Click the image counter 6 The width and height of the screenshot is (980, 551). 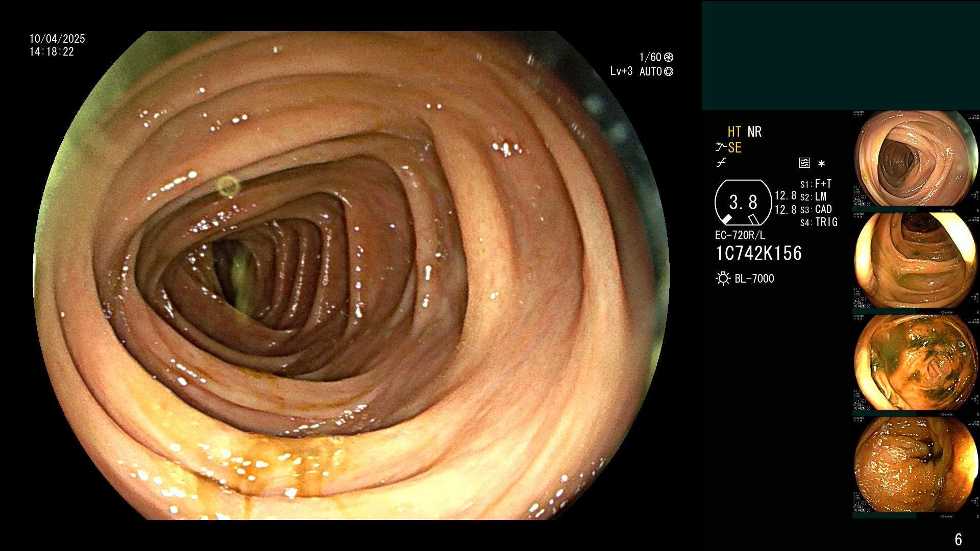pos(958,539)
